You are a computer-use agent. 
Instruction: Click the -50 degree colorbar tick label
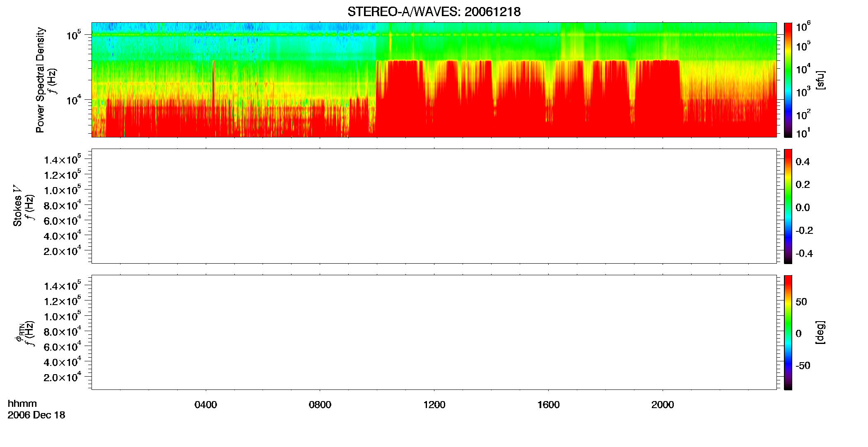803,366
